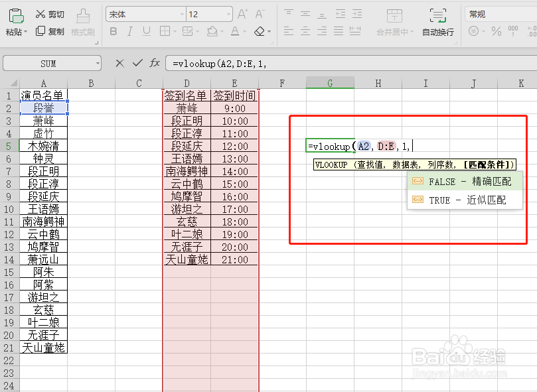
Task: Toggle Italic formatting
Action: click(x=130, y=31)
